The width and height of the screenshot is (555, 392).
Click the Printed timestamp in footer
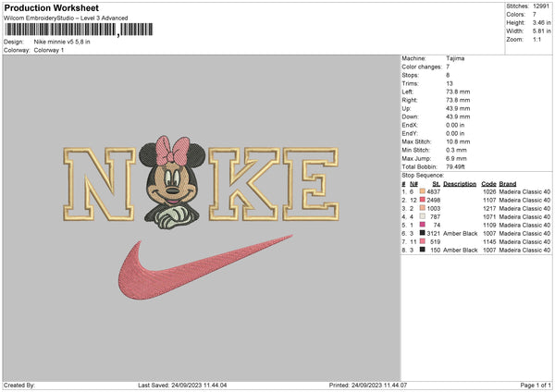point(368,386)
